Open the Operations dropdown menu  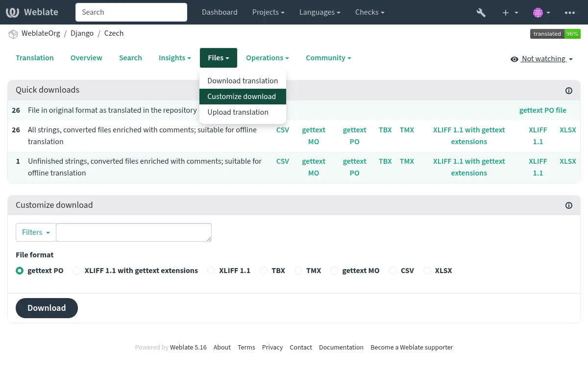(267, 58)
